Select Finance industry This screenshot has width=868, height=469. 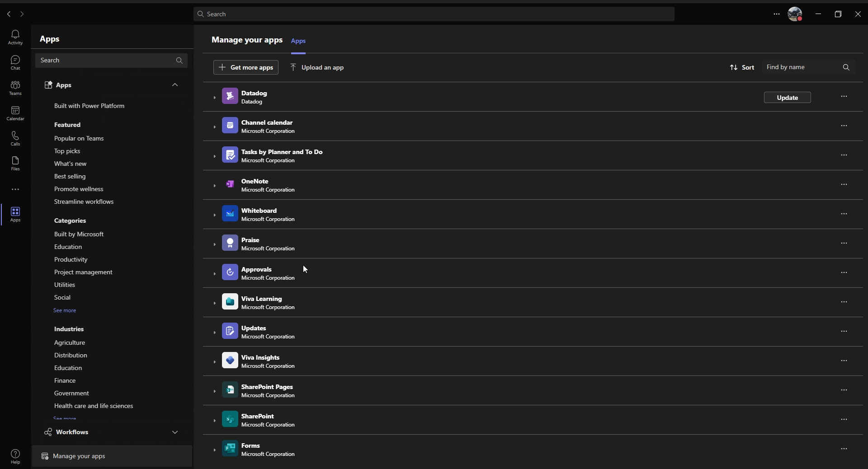click(65, 380)
